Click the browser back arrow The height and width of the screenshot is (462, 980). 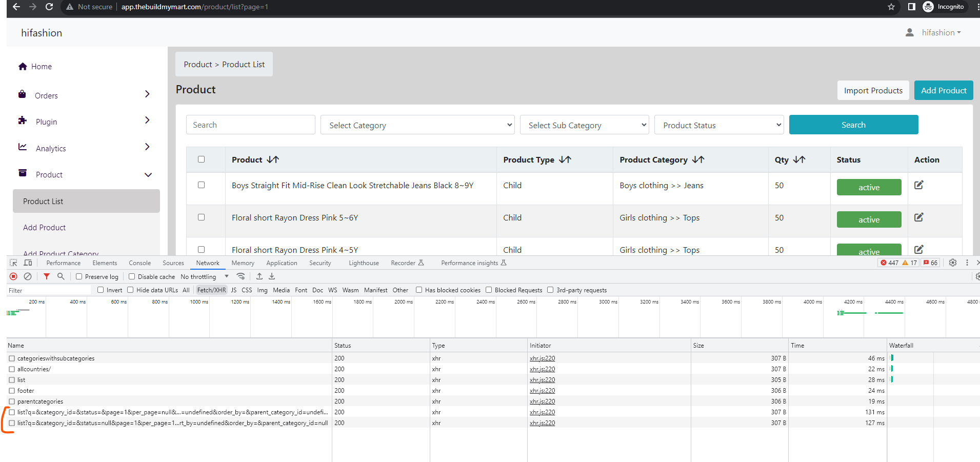(x=16, y=7)
